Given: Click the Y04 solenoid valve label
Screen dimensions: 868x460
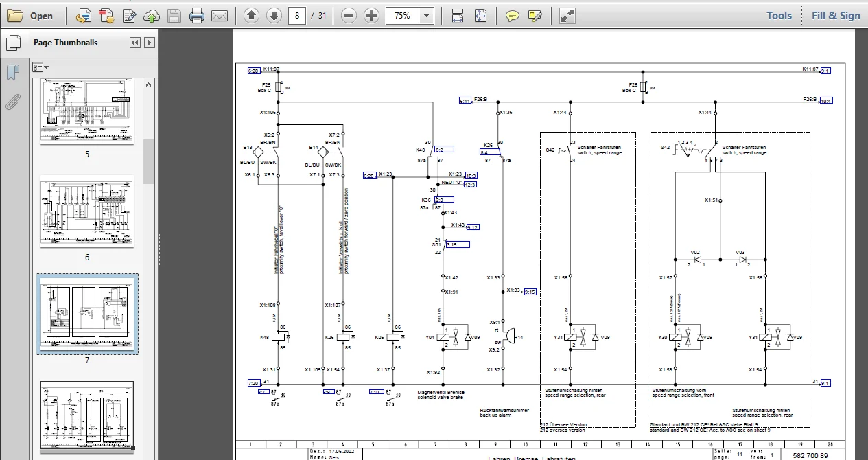Looking at the screenshot, I should point(431,337).
